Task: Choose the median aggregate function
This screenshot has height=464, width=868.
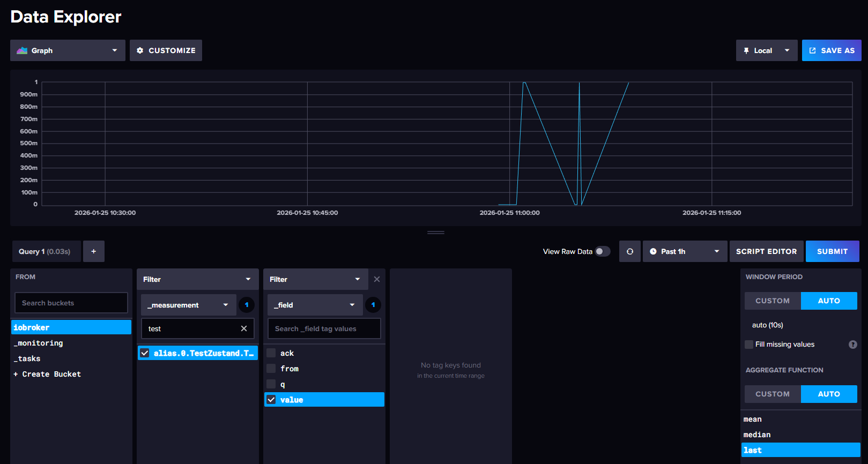Action: [x=801, y=435]
